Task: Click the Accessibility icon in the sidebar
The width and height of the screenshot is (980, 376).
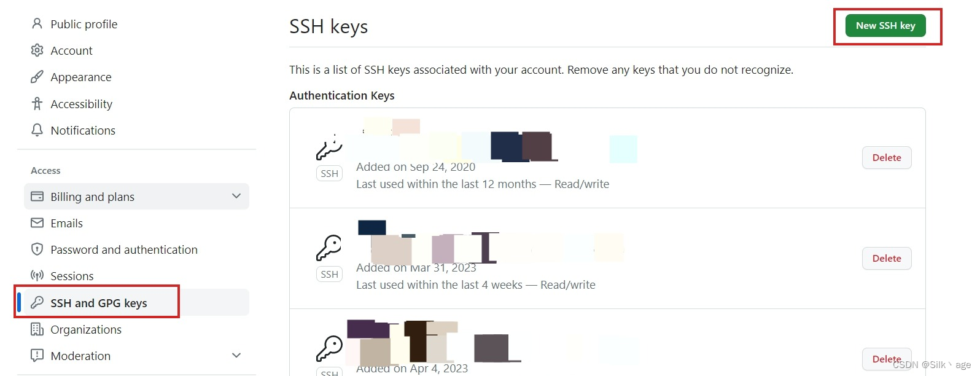Action: coord(37,103)
